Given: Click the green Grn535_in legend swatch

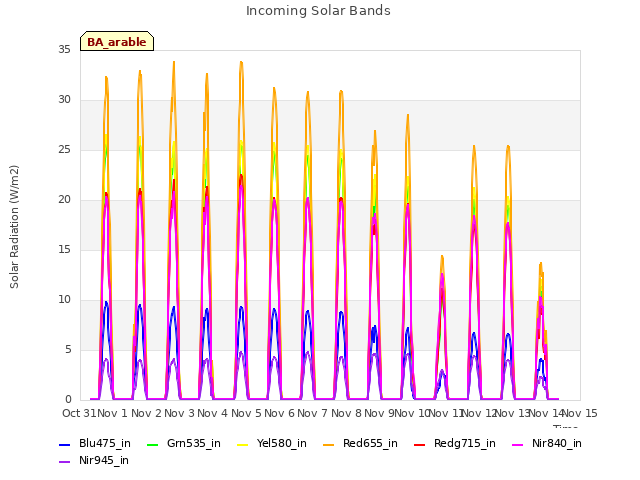Looking at the screenshot, I should pyautogui.click(x=152, y=444).
